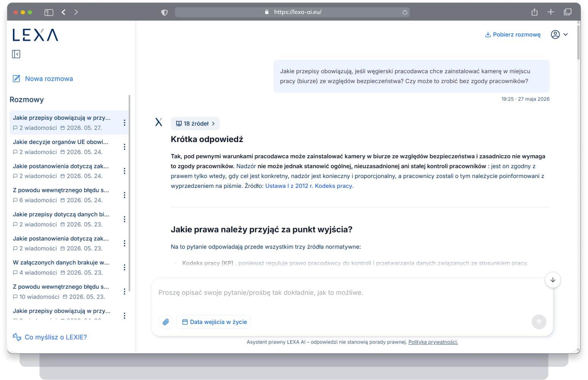The height and width of the screenshot is (380, 588).
Task: Jump to bottom with down-arrow button
Action: pyautogui.click(x=553, y=280)
